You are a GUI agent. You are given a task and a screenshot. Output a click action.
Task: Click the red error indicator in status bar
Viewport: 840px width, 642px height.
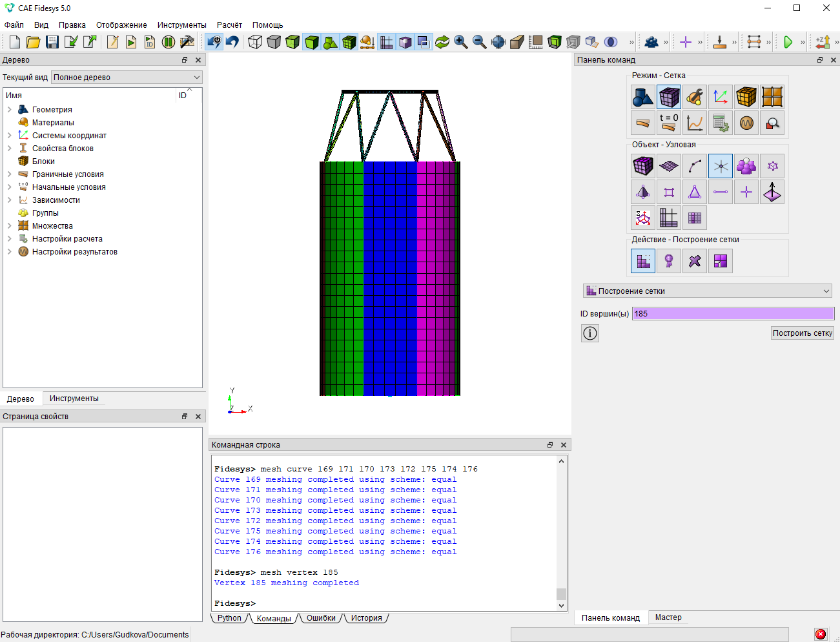pos(821,634)
